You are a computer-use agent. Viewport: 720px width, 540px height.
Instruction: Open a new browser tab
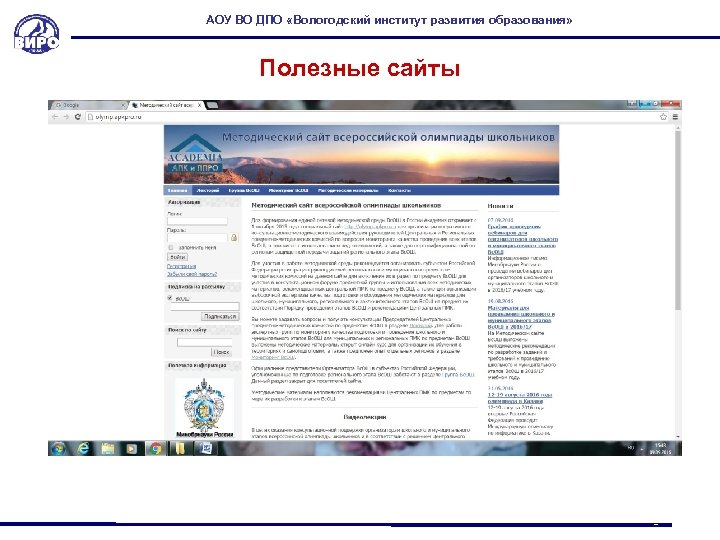(212, 105)
